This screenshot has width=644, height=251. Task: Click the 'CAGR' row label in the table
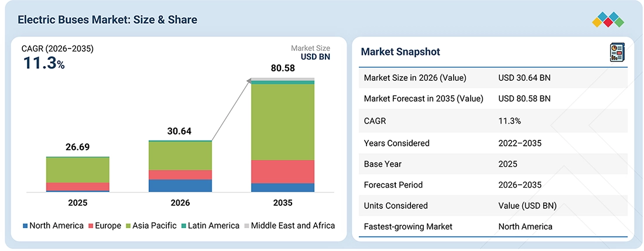(375, 121)
